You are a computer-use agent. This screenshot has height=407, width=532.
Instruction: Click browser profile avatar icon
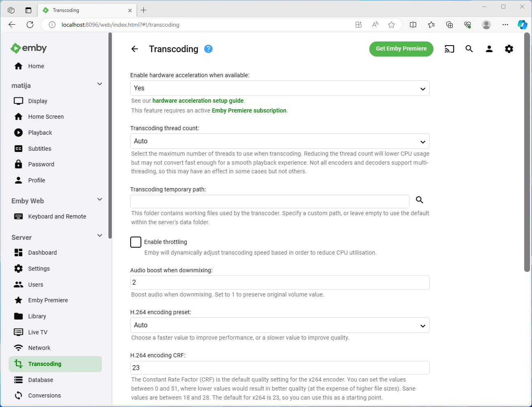[x=486, y=25]
